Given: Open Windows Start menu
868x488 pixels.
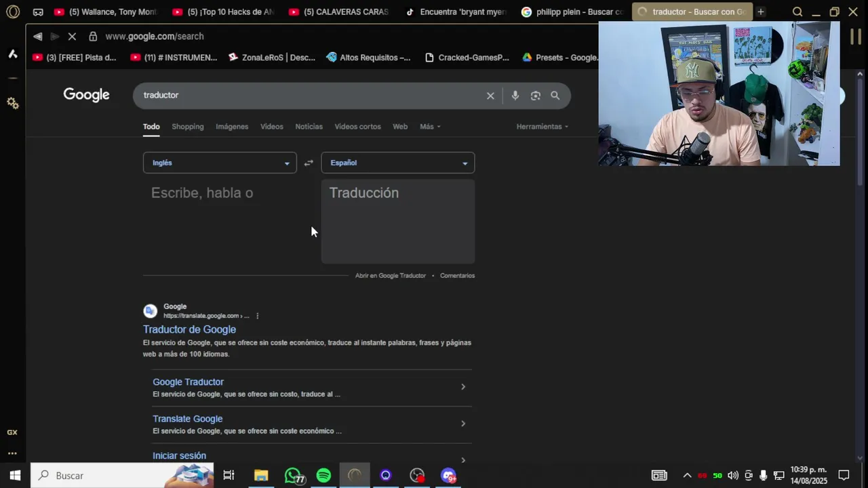Looking at the screenshot, I should (15, 475).
